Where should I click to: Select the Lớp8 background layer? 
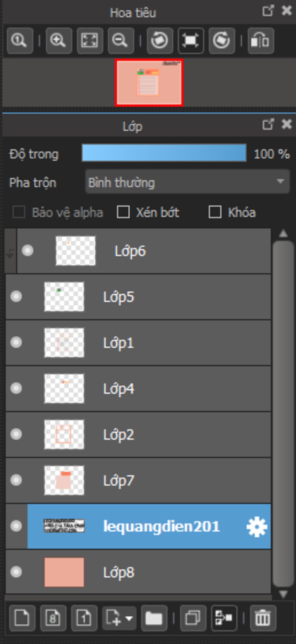[x=138, y=572]
